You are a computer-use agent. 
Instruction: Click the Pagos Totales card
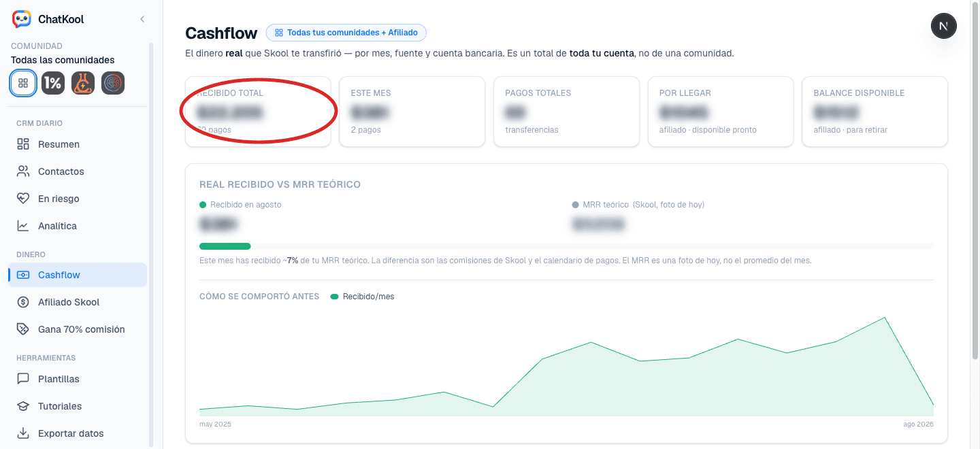[x=567, y=112]
